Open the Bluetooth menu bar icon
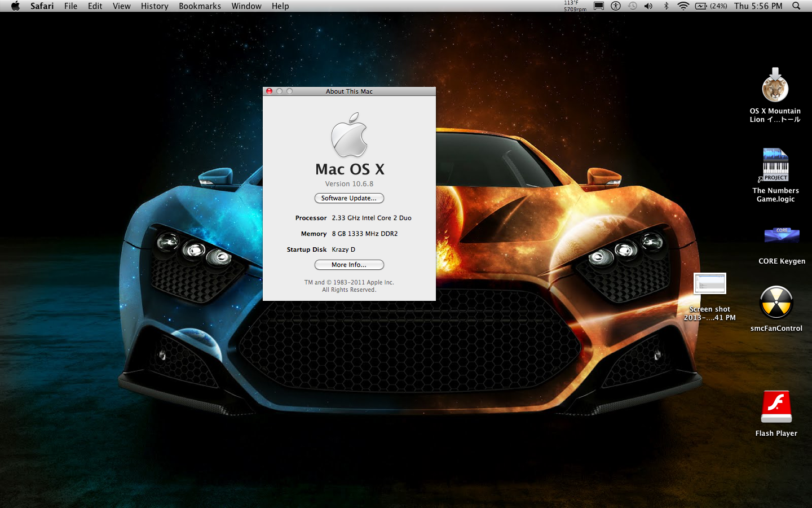Viewport: 812px width, 508px height. click(666, 6)
